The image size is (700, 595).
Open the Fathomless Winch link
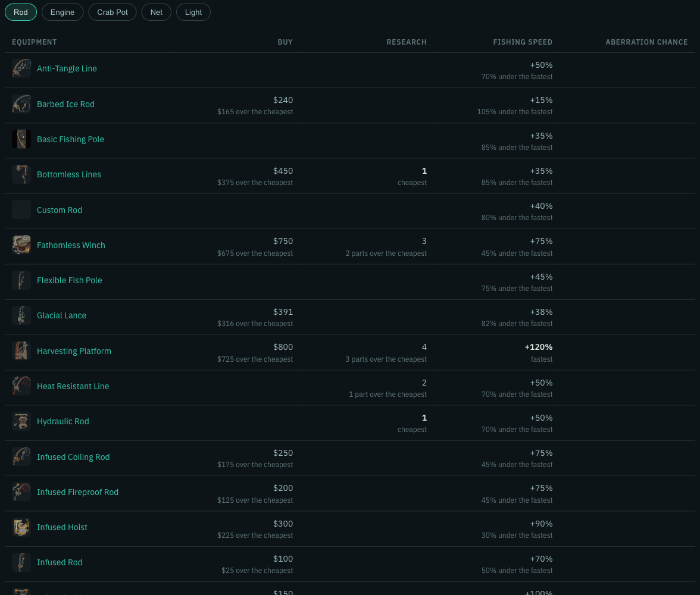[x=71, y=245]
